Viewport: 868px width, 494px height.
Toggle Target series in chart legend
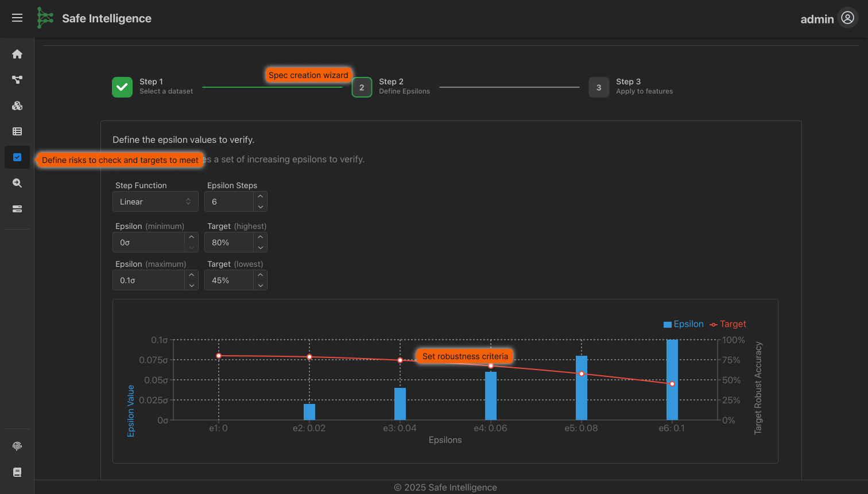[728, 324]
